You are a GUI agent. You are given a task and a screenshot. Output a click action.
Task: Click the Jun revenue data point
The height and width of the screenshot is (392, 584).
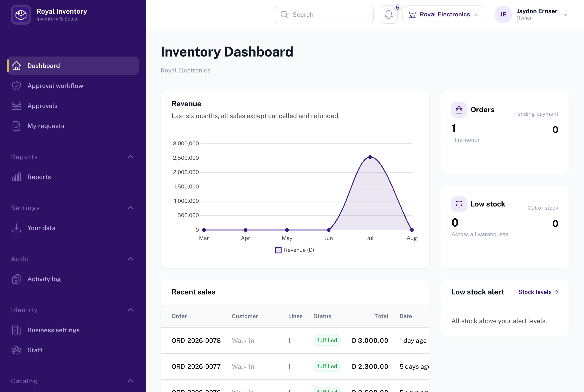tap(328, 230)
